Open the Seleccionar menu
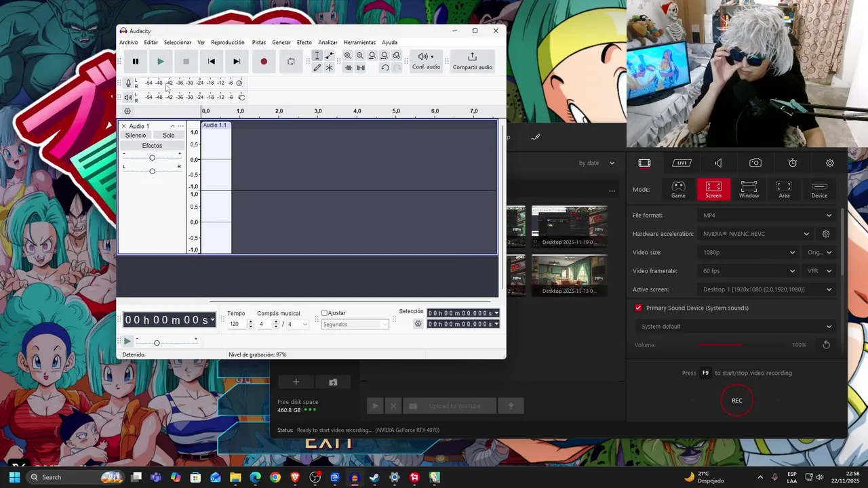This screenshot has height=488, width=868. pos(178,42)
